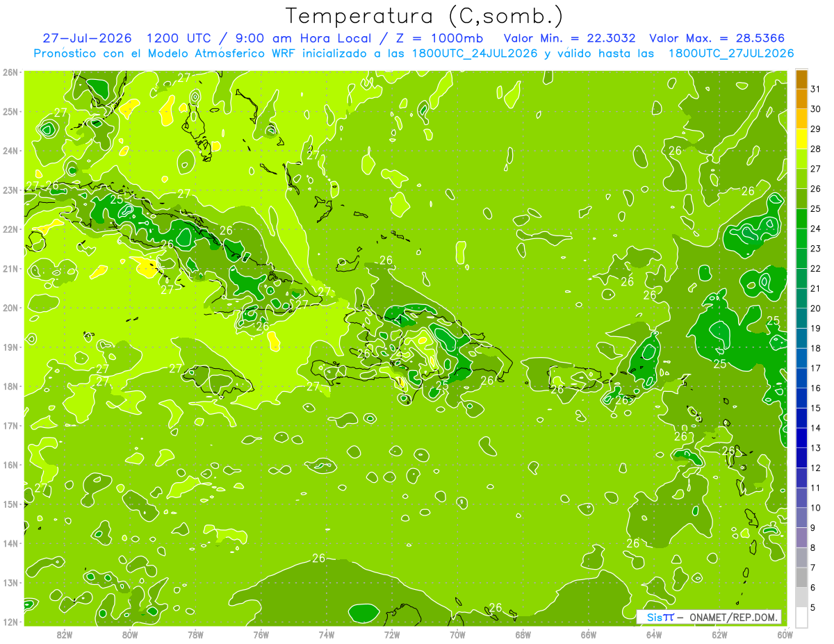This screenshot has height=644, width=834.
Task: Click the "68W" longitude label
Action: pos(523,634)
